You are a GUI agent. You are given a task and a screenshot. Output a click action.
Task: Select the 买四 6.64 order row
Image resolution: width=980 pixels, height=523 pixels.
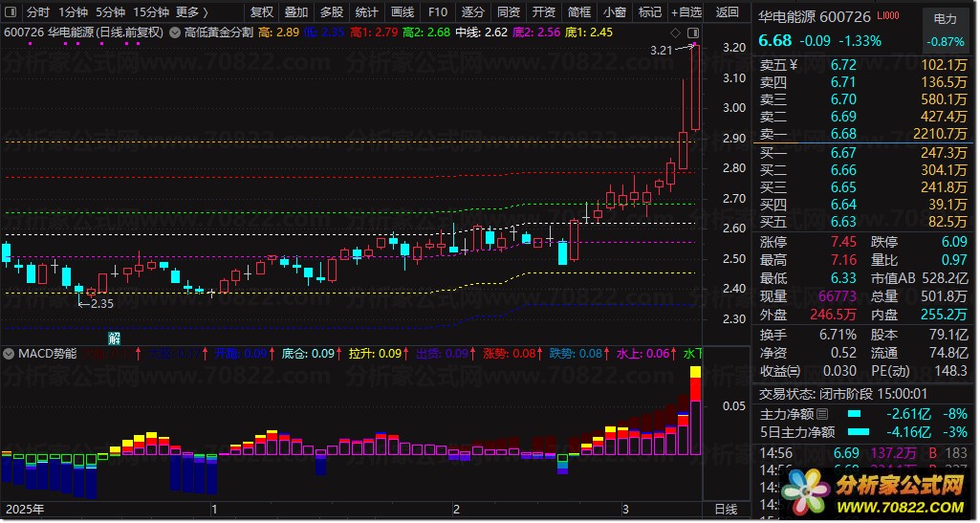[863, 205]
